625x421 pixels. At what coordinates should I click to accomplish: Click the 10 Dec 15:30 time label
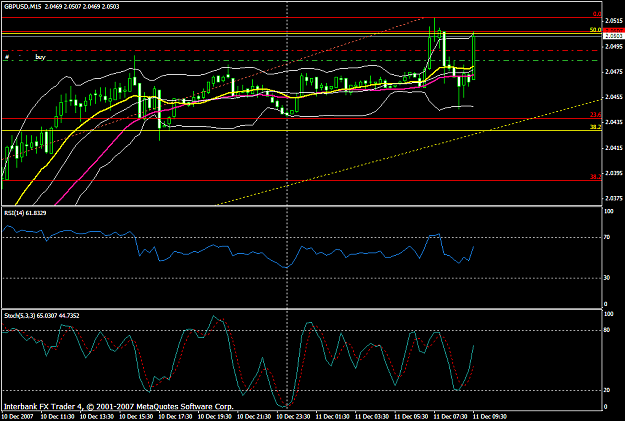(x=136, y=417)
